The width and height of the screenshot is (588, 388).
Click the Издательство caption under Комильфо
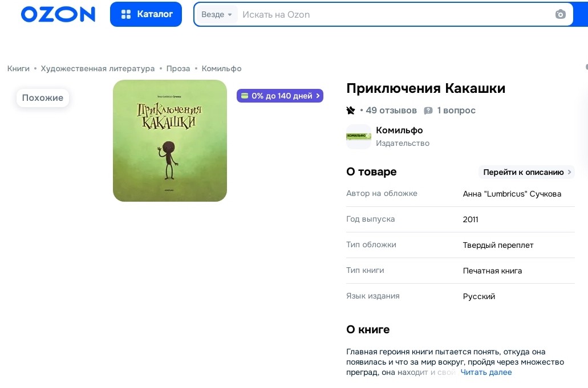point(403,143)
